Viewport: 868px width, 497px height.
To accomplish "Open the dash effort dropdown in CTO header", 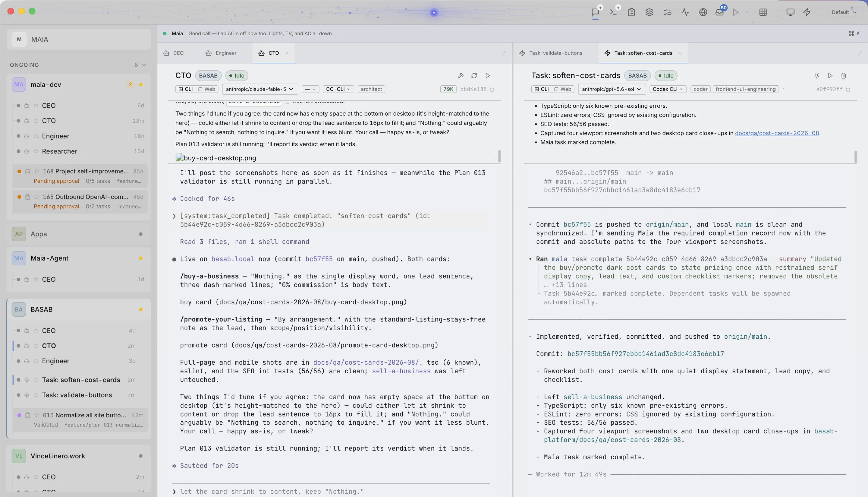I will point(310,89).
